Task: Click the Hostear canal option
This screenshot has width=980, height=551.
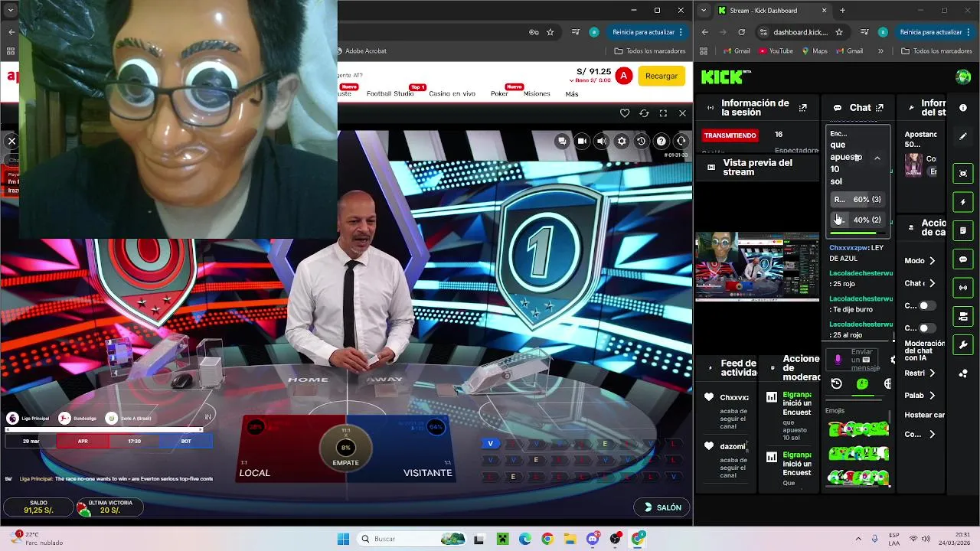Action: point(924,415)
